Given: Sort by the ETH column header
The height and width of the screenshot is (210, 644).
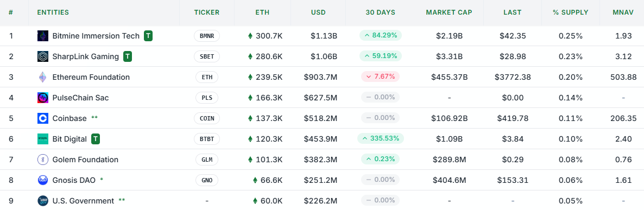Looking at the screenshot, I should [x=262, y=12].
